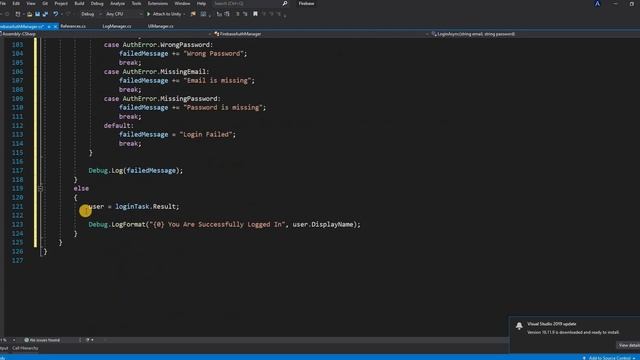
Task: Click the decrease indent toolbar icon
Action: [x=219, y=14]
